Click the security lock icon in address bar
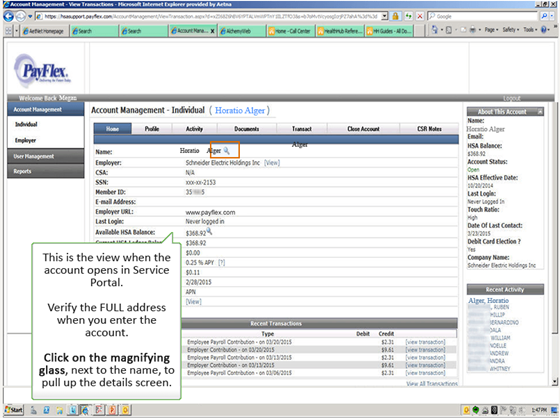The height and width of the screenshot is (418, 560). (395, 16)
